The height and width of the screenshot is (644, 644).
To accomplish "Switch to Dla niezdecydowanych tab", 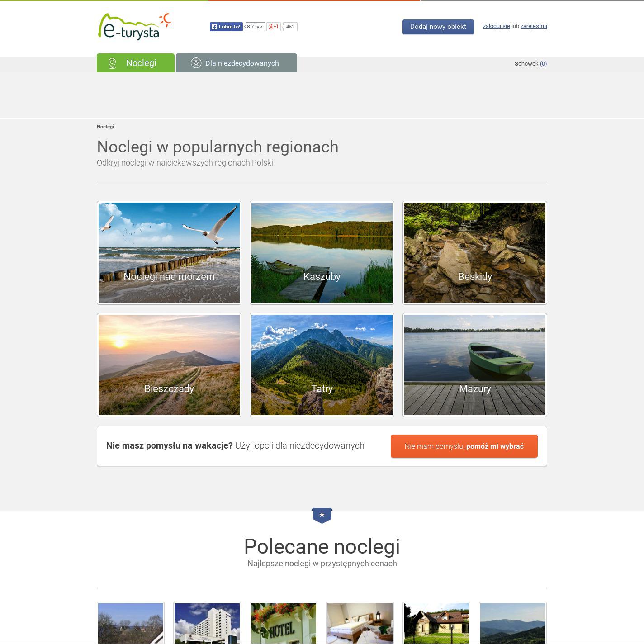I will tap(237, 63).
